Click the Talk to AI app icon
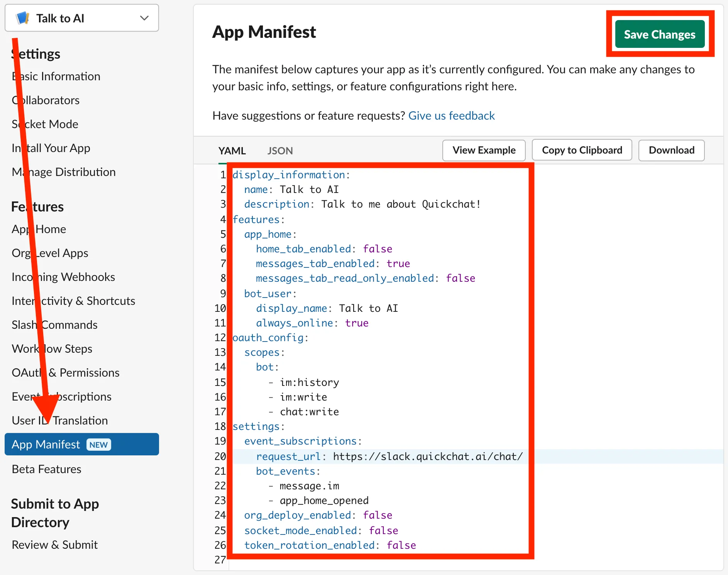The width and height of the screenshot is (728, 575). tap(23, 18)
